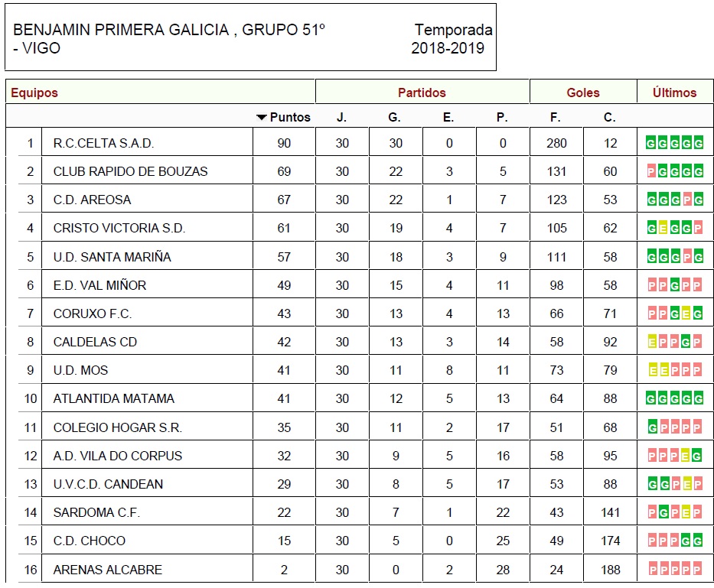Click yellow E badge in Sardoma C.F. row
Viewport: 714px width, 588px height.
(x=686, y=513)
